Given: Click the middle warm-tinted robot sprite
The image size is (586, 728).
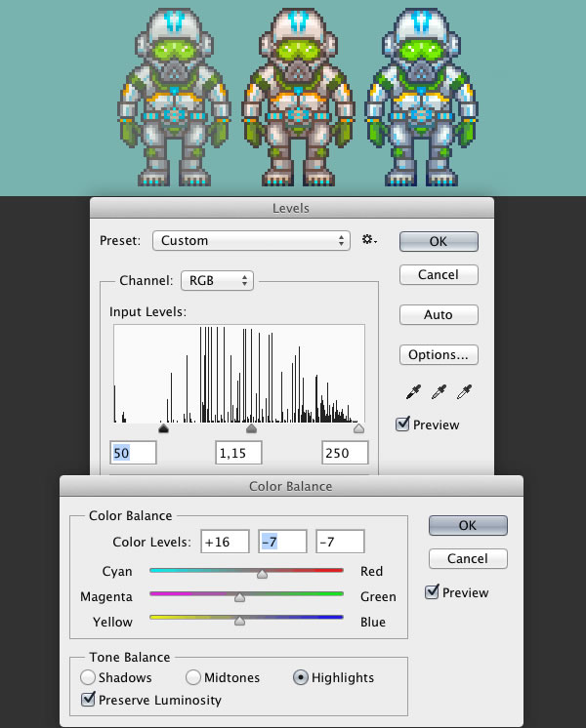Looking at the screenshot, I should pos(298,98).
